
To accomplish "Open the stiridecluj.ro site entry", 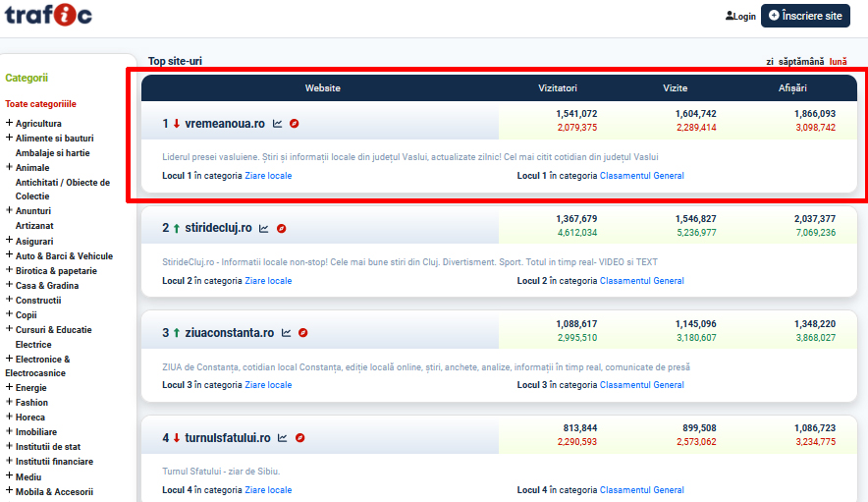I will pos(218,228).
